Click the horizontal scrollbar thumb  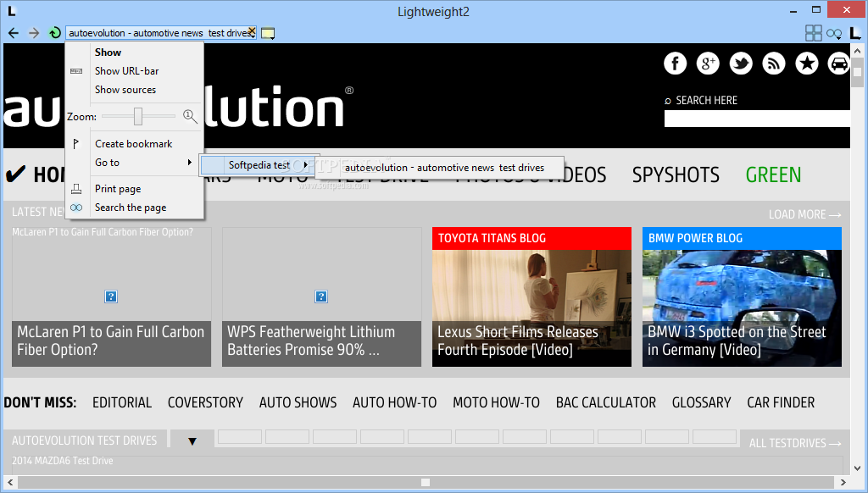pos(426,483)
